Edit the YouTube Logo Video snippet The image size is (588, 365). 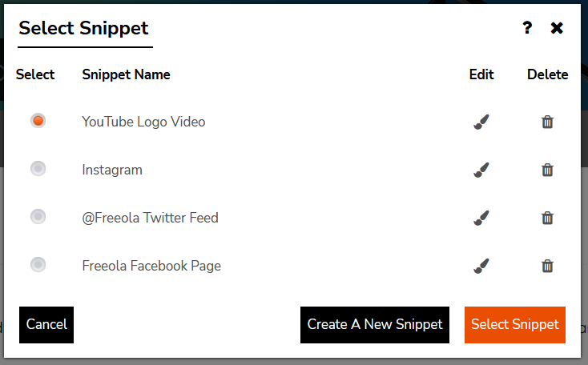coord(481,122)
